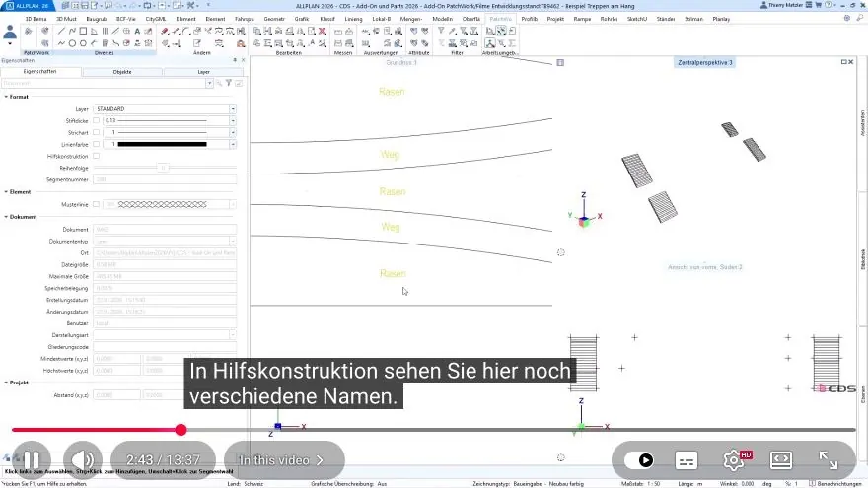Toggle the video autoplay switch
This screenshot has height=488, width=868.
639,459
